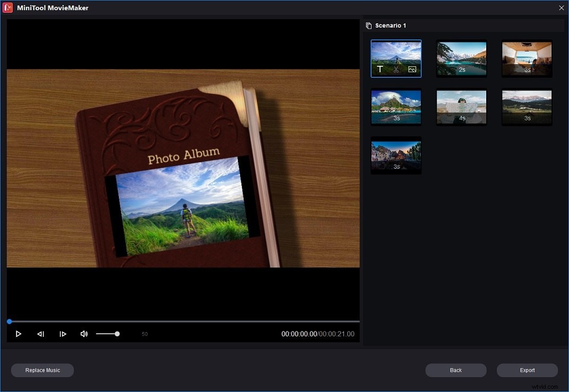Select the text editing icon on first clip

[380, 68]
